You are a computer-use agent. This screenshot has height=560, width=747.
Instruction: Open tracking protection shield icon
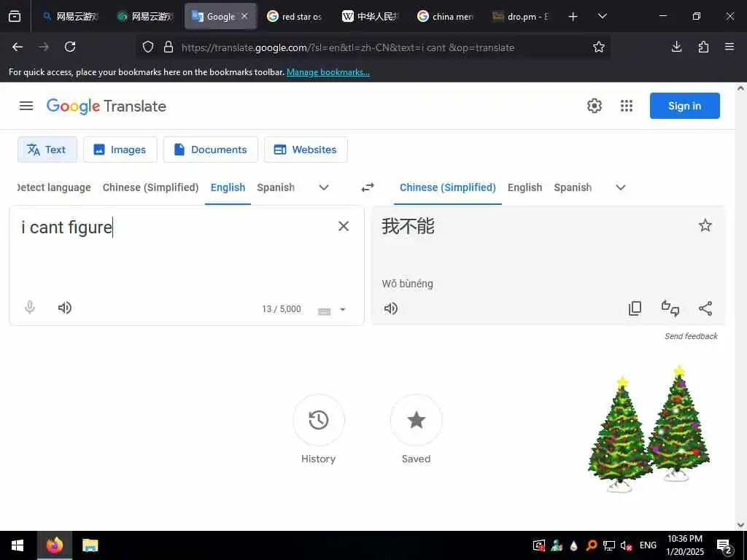click(148, 47)
